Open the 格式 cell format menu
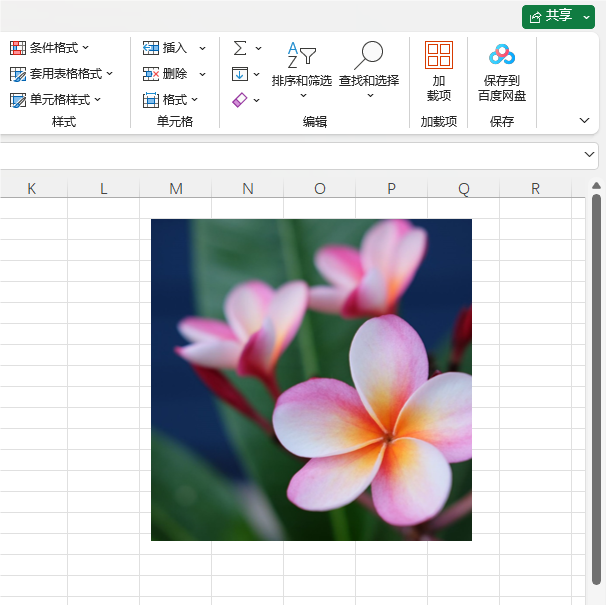This screenshot has height=605, width=606. [170, 100]
